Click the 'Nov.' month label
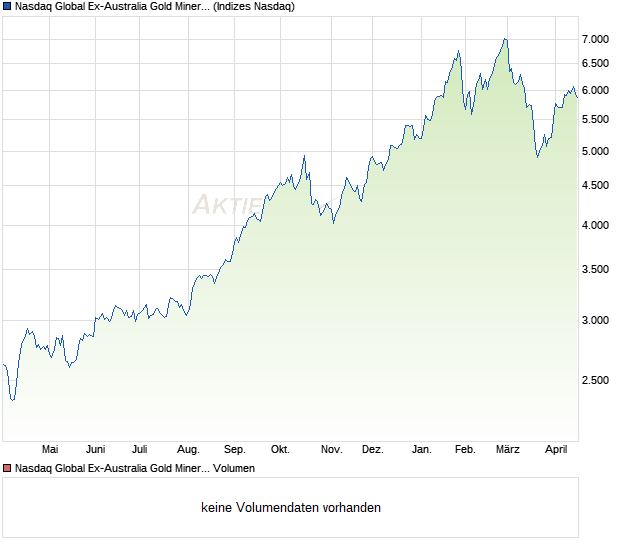Image resolution: width=620 pixels, height=546 pixels. [x=332, y=450]
